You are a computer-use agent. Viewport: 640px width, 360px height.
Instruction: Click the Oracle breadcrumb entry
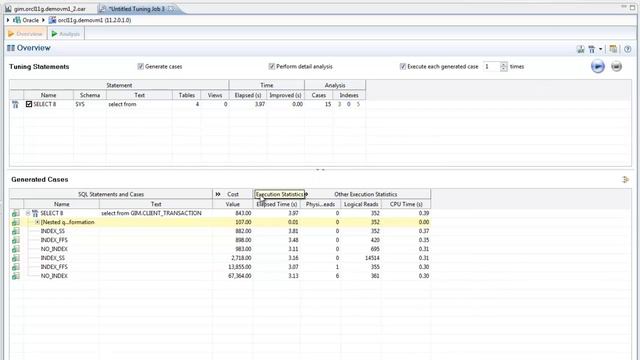click(x=26, y=20)
